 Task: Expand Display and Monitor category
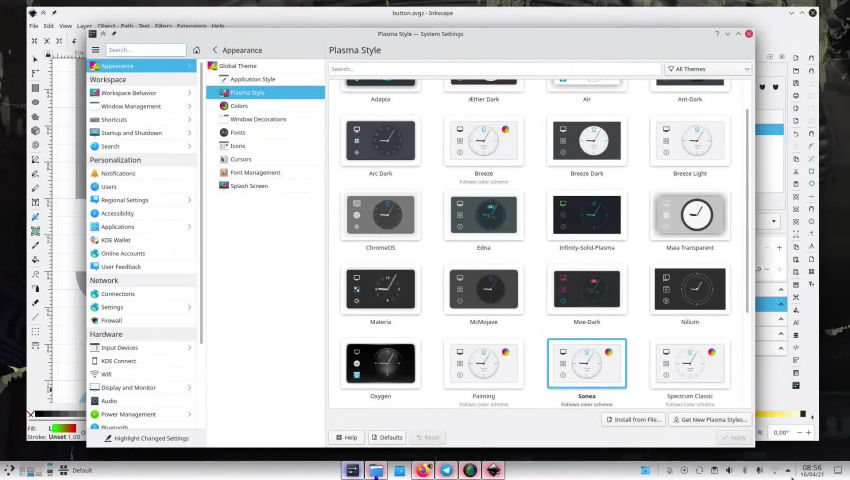143,388
